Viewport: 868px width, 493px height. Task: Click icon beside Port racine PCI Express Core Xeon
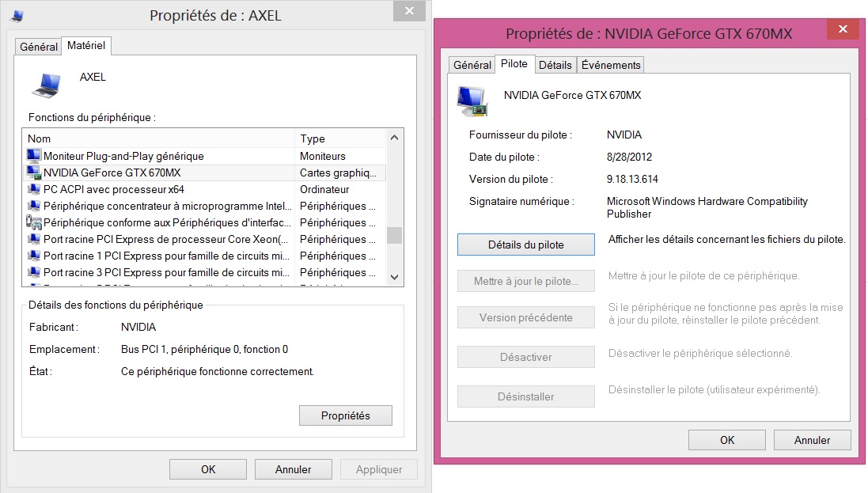[34, 239]
